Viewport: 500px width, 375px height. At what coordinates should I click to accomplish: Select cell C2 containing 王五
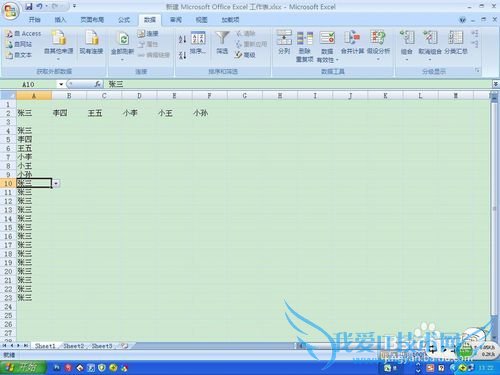pos(104,113)
